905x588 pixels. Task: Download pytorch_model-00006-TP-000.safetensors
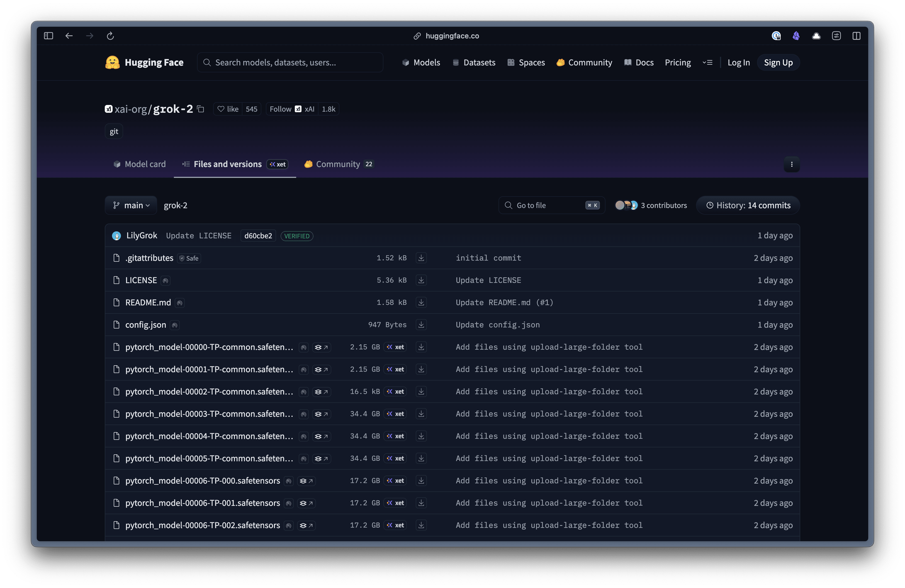coord(421,481)
